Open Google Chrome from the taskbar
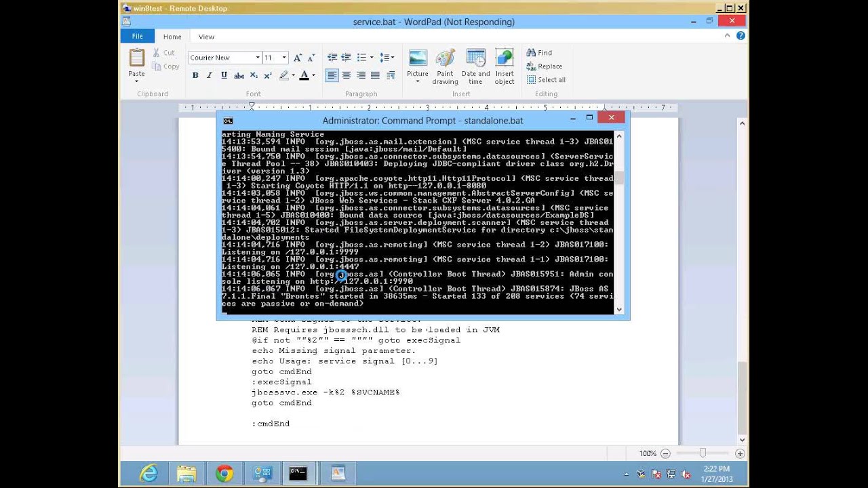This screenshot has height=488, width=868. pos(224,473)
